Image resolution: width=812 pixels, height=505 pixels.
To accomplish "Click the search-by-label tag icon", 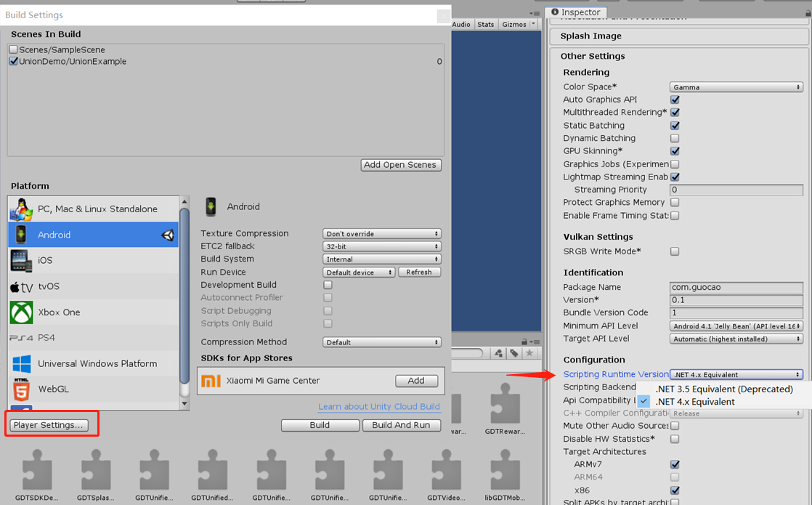I will click(x=514, y=353).
